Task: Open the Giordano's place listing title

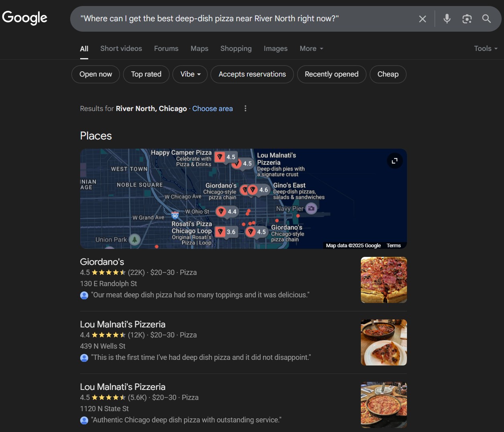Action: (102, 262)
